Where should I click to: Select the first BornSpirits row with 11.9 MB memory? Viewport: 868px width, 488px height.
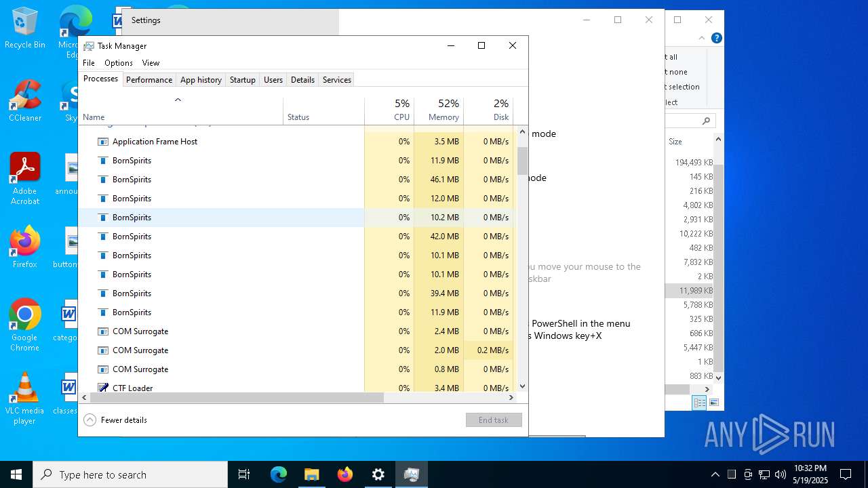pyautogui.click(x=296, y=161)
